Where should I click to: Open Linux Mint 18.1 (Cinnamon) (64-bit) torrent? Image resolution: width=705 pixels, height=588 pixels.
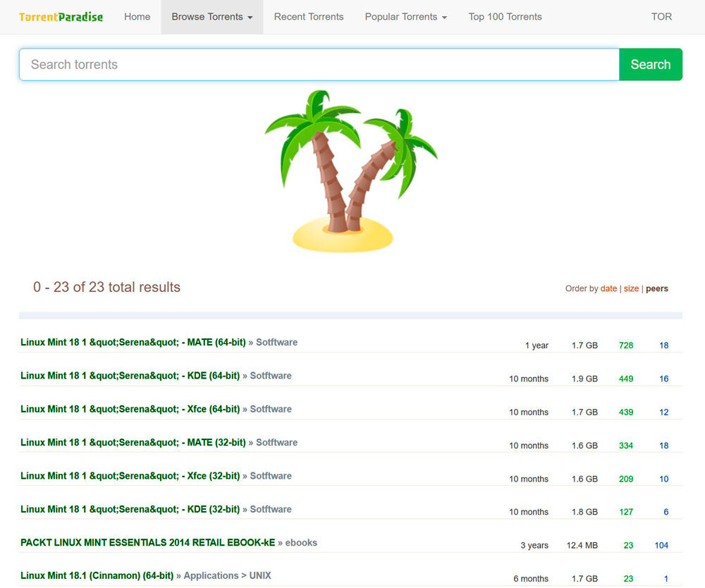coord(97,575)
